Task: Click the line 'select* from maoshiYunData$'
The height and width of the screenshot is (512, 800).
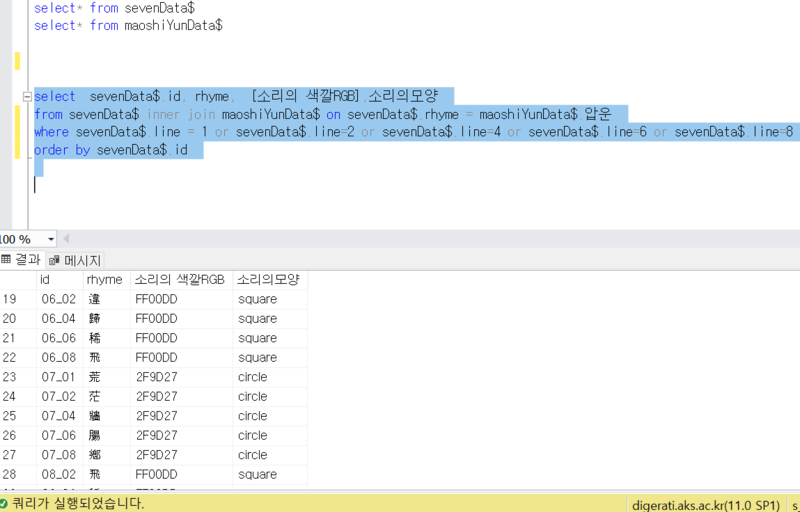Action: point(128,25)
